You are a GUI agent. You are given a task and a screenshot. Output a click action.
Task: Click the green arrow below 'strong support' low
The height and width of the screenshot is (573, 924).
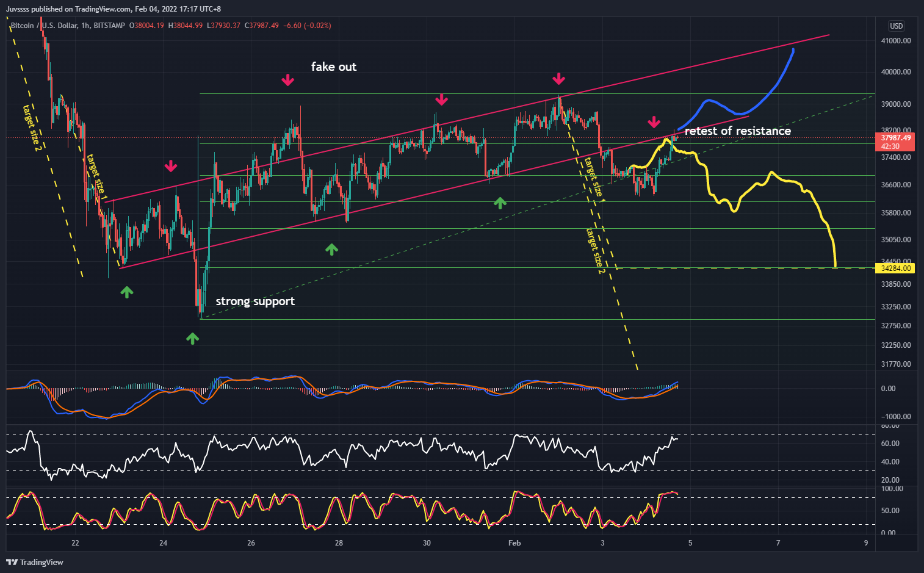(x=192, y=338)
